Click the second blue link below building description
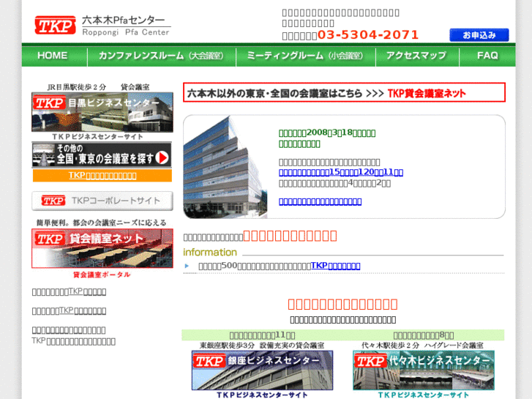 pos(320,202)
